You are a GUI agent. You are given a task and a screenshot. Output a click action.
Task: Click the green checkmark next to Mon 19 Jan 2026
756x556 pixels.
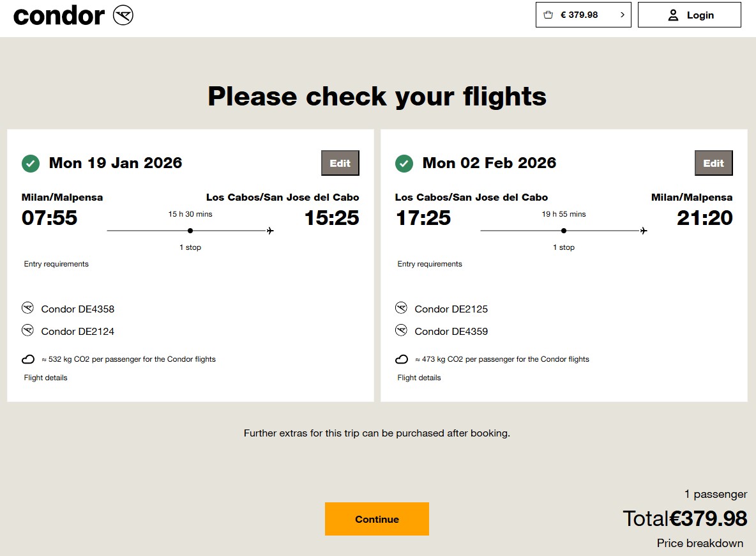[x=31, y=164]
